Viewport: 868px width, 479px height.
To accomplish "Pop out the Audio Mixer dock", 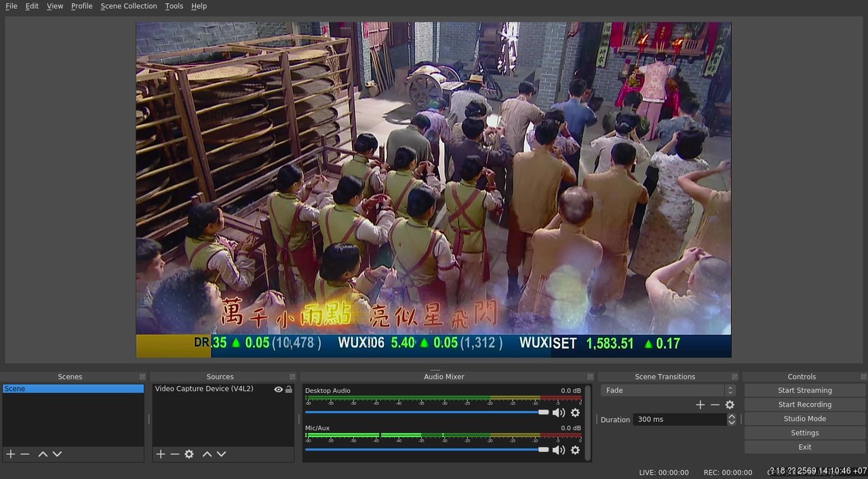I will [589, 377].
